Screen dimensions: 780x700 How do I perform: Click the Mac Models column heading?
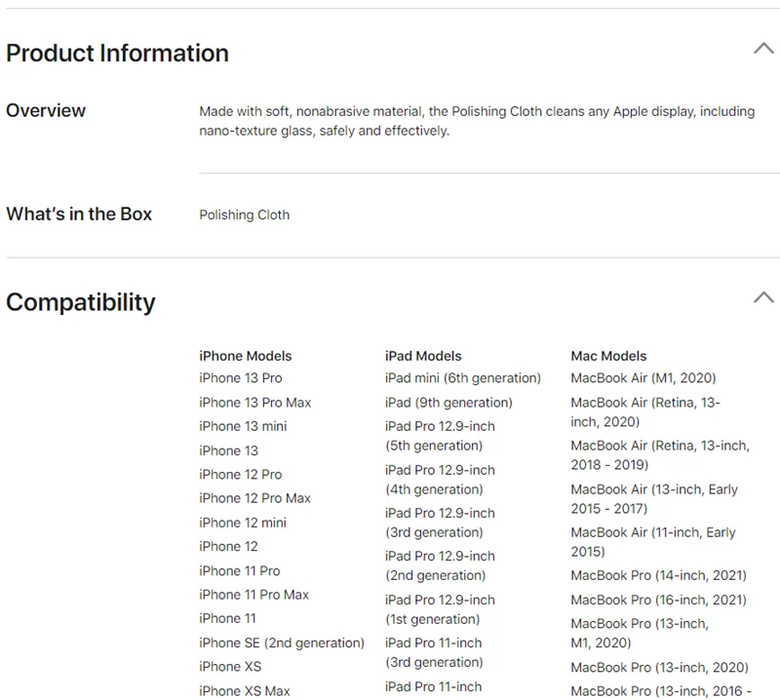click(608, 356)
